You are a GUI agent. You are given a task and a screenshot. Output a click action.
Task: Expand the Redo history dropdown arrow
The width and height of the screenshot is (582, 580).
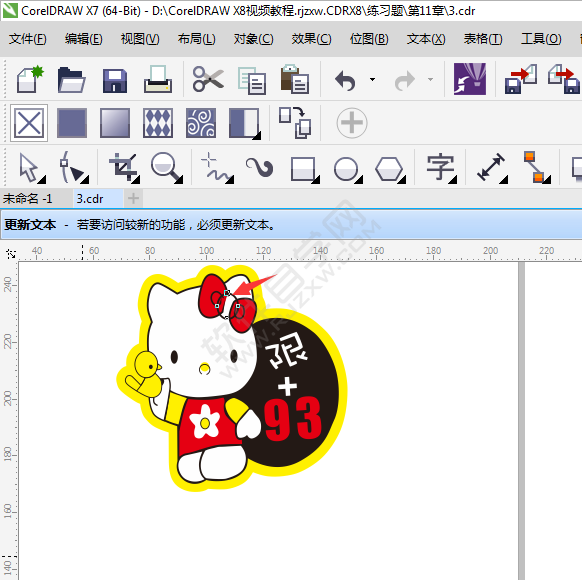[430, 79]
